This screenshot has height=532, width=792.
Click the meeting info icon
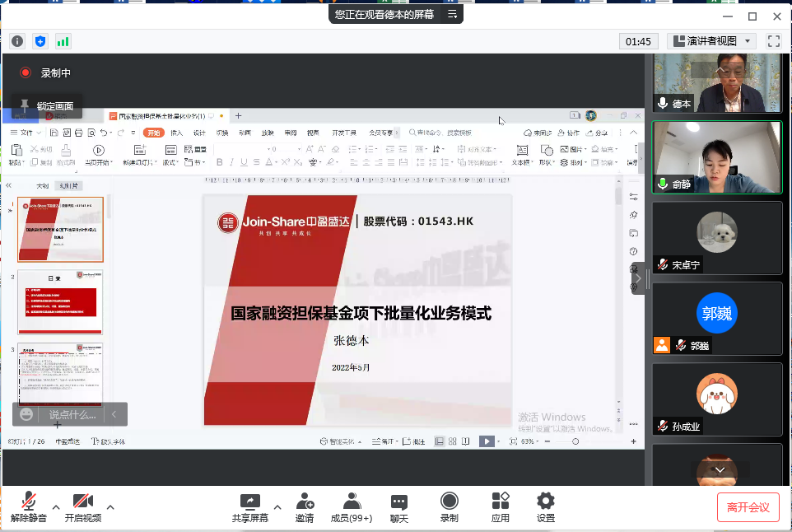pos(17,41)
